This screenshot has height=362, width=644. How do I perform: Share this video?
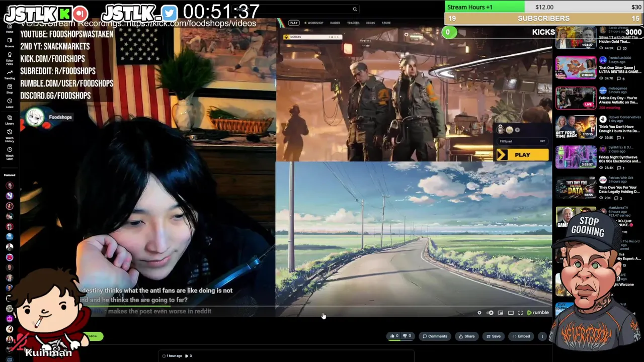pyautogui.click(x=466, y=336)
